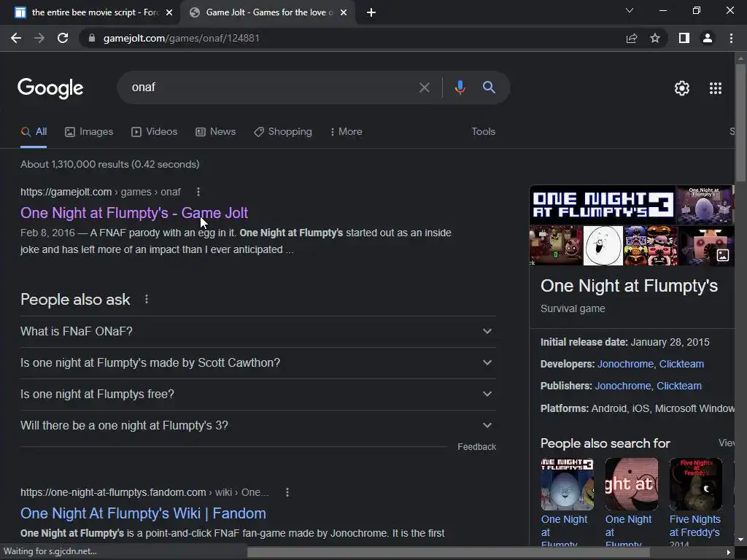Click the gamejolt.com › games › onaf breadcrumb
Image resolution: width=747 pixels, height=560 pixels.
pyautogui.click(x=101, y=192)
